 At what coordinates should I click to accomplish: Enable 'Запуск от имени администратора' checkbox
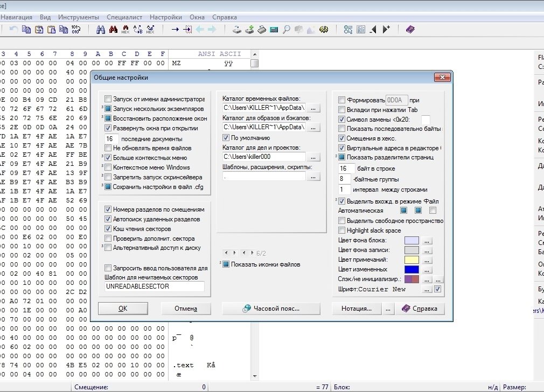point(108,99)
